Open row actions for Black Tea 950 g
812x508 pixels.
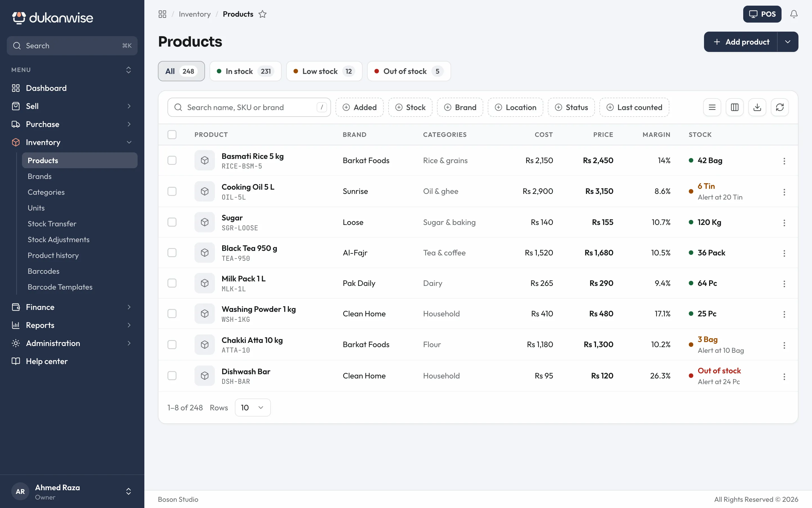(x=784, y=253)
